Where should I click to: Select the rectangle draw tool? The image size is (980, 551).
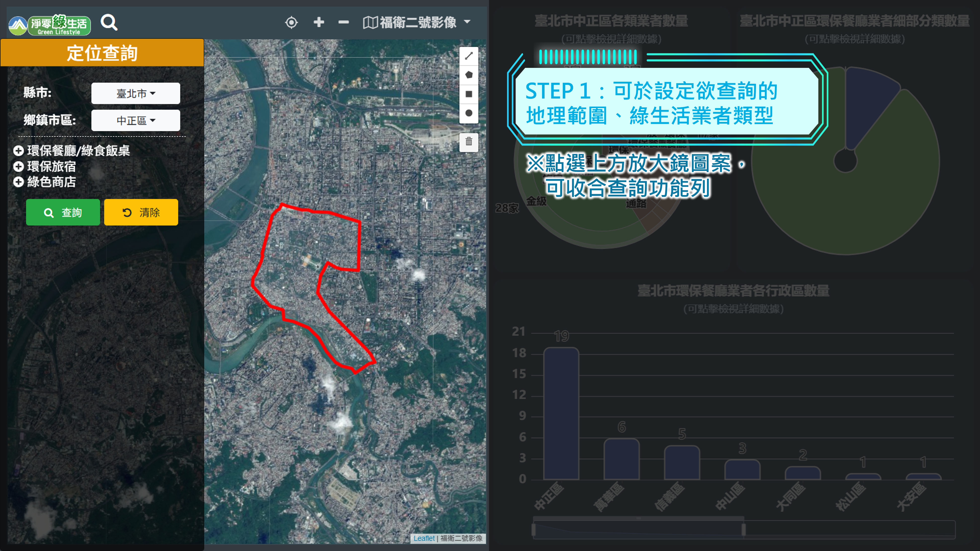pyautogui.click(x=469, y=94)
